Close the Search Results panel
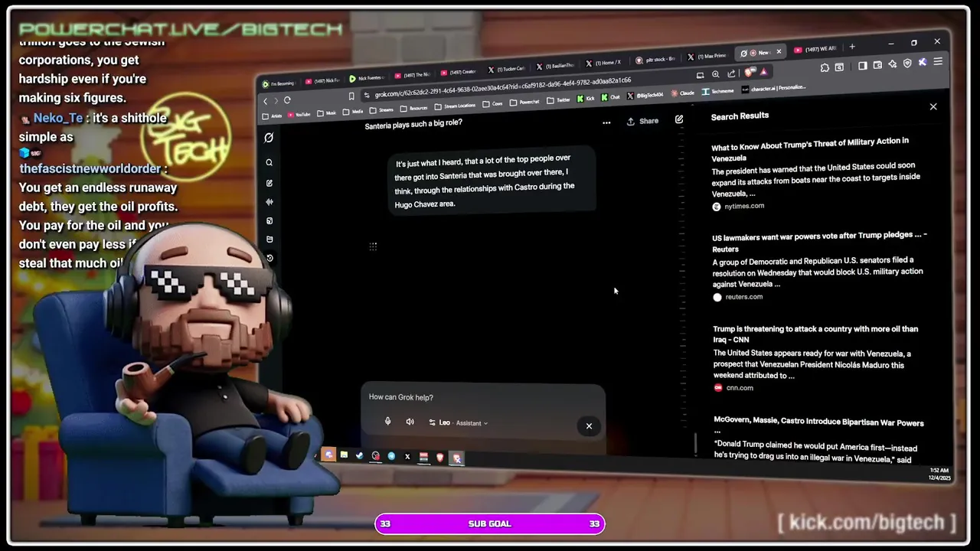980x551 pixels. point(933,106)
